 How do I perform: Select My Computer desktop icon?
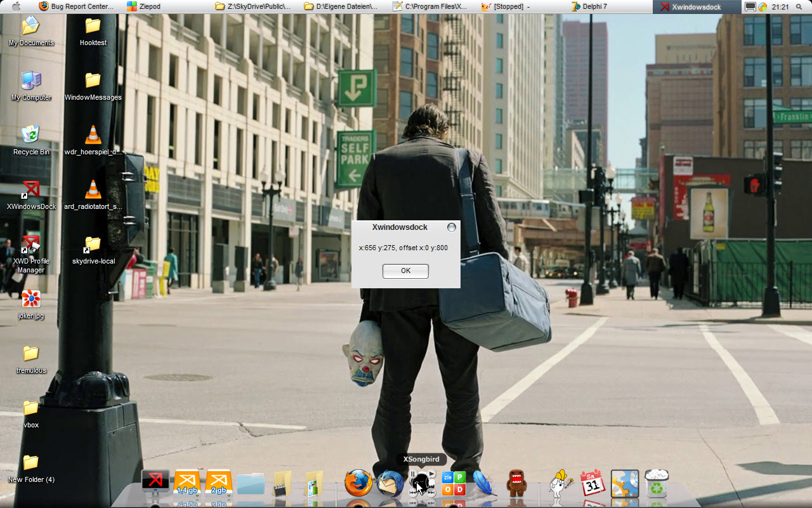[31, 86]
